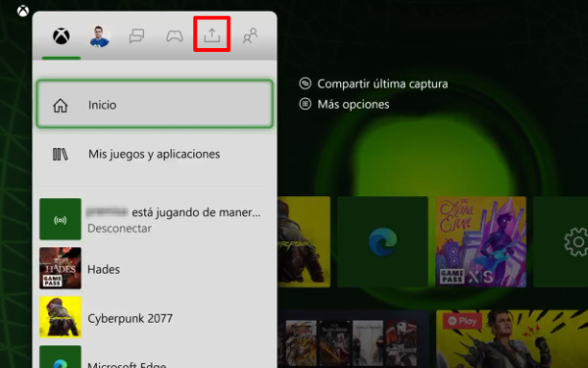Open the controller Game activity tab
The width and height of the screenshot is (588, 368).
[174, 36]
